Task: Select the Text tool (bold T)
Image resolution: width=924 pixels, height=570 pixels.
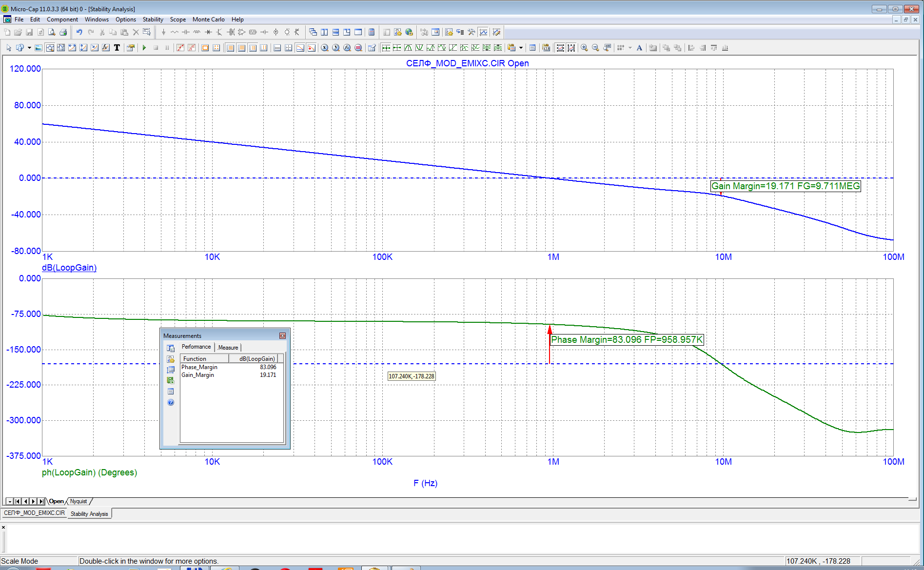Action: (117, 48)
